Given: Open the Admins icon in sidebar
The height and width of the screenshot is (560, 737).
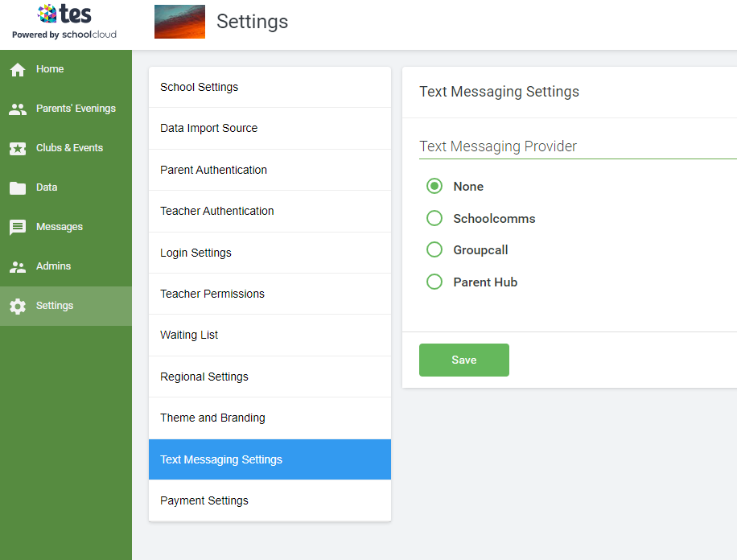Looking at the screenshot, I should 18,267.
